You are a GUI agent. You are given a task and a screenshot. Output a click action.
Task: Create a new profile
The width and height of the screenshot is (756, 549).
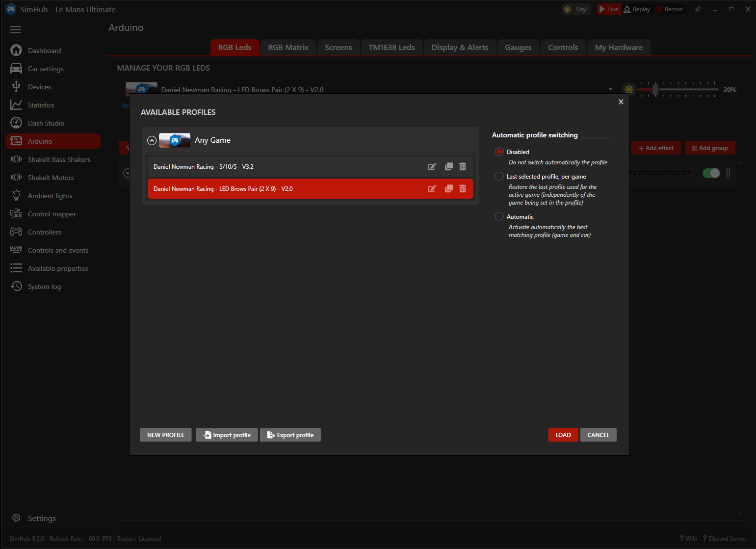click(x=165, y=435)
